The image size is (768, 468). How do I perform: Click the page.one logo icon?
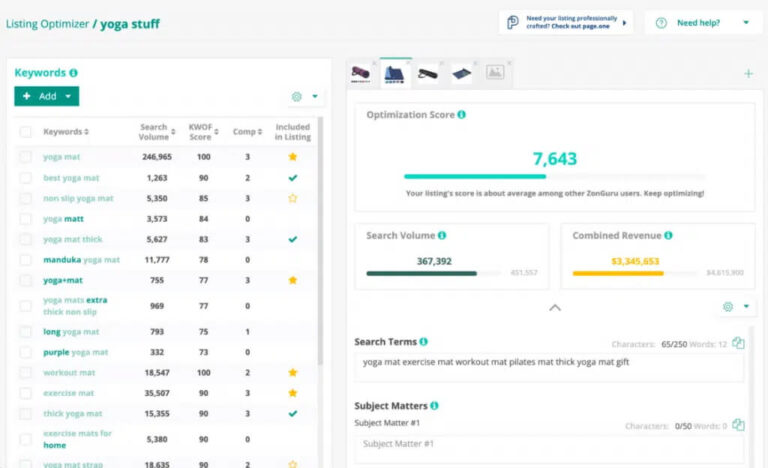pyautogui.click(x=513, y=23)
